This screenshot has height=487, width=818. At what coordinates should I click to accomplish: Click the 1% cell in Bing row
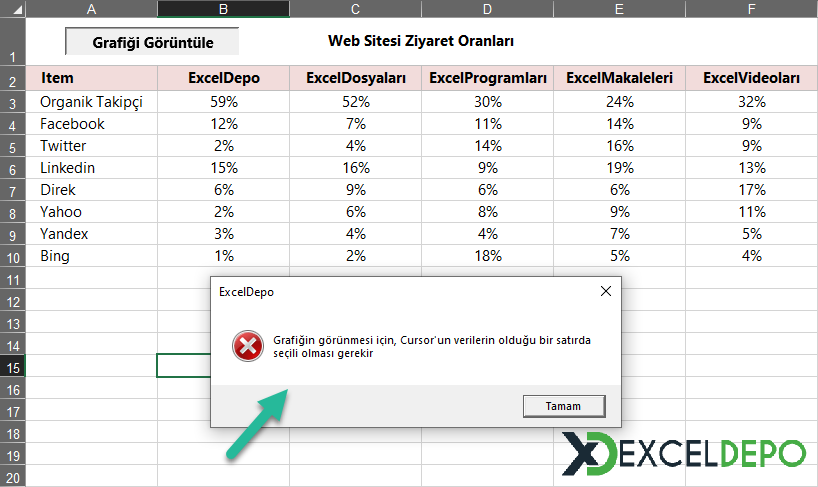(x=223, y=255)
